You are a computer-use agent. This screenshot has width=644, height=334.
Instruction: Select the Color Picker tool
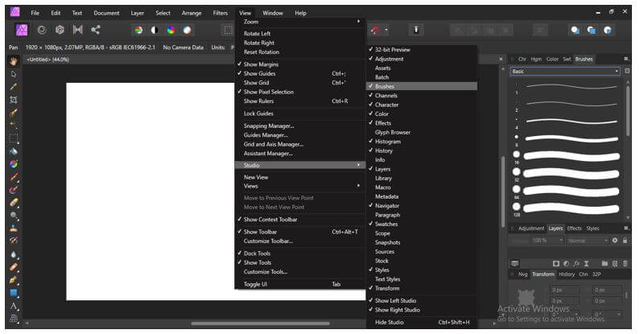[x=14, y=87]
